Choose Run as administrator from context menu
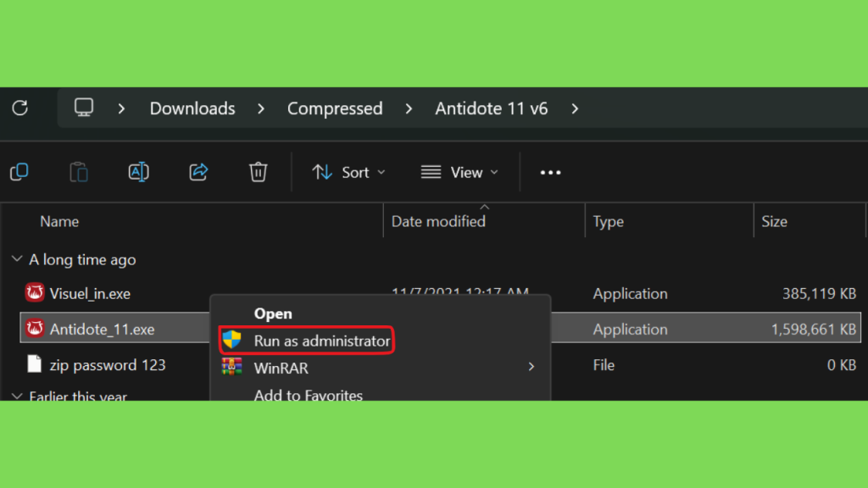Screen dimensions: 868x488 point(321,341)
